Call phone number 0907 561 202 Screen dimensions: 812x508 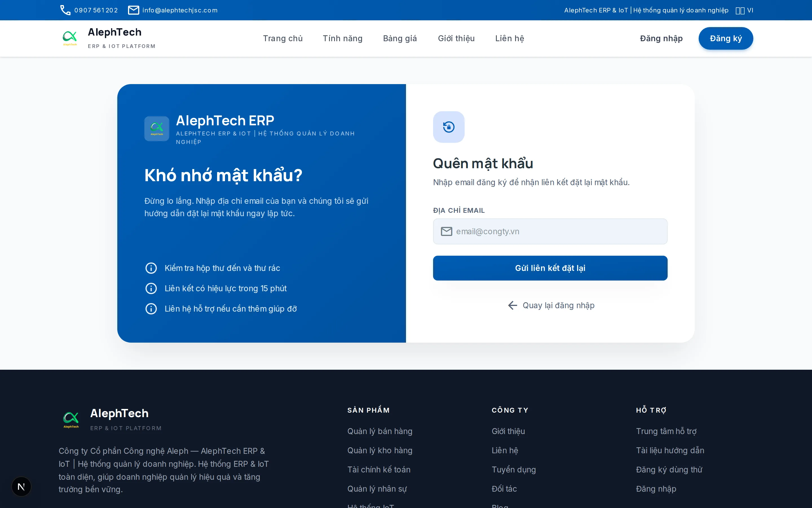[x=96, y=10]
